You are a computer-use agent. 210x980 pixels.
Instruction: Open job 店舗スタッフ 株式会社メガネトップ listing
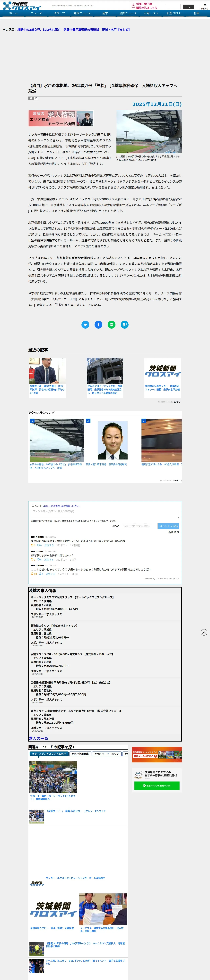click(x=72, y=654)
